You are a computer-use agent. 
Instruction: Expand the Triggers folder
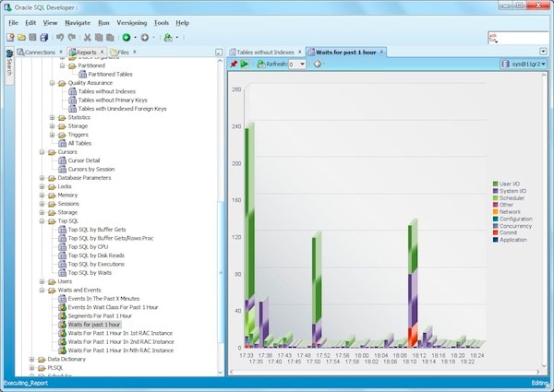pyautogui.click(x=53, y=135)
